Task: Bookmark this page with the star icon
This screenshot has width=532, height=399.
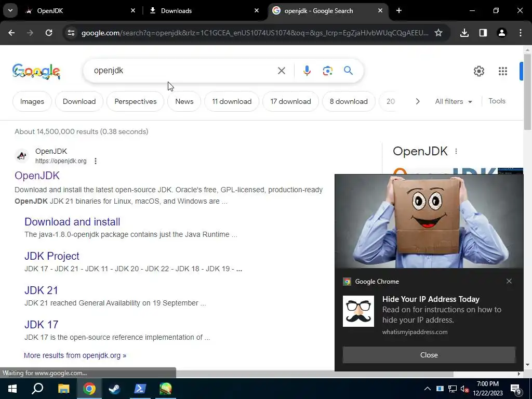Action: coord(438,33)
